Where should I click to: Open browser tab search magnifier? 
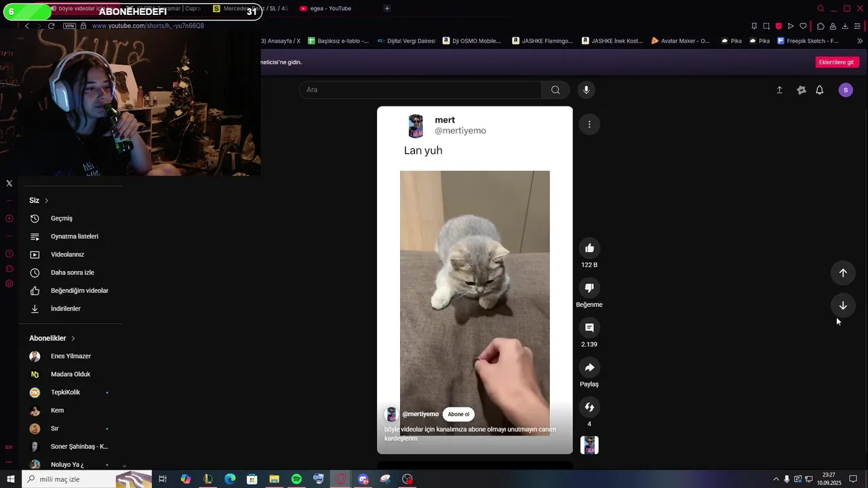(x=821, y=9)
